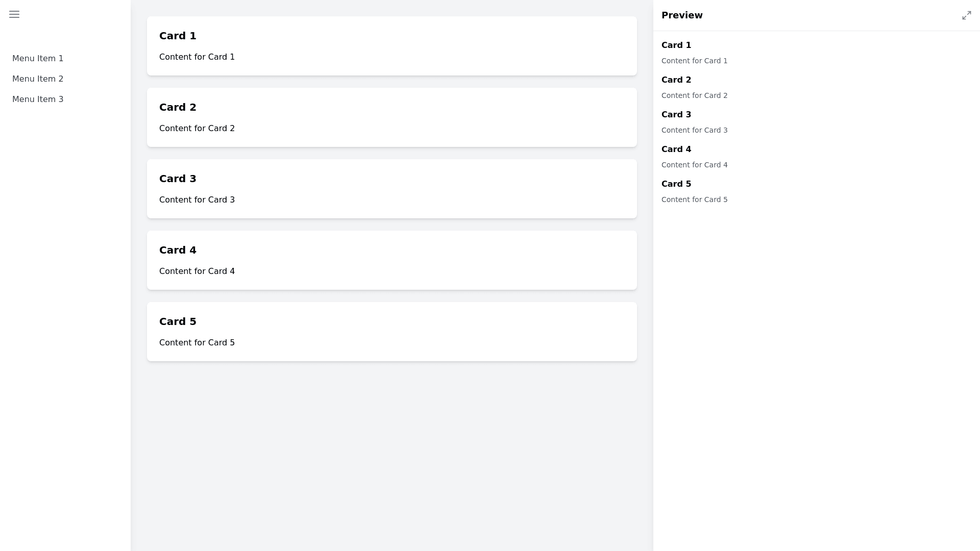
Task: Select Menu Item 2 in sidebar
Action: 38,79
